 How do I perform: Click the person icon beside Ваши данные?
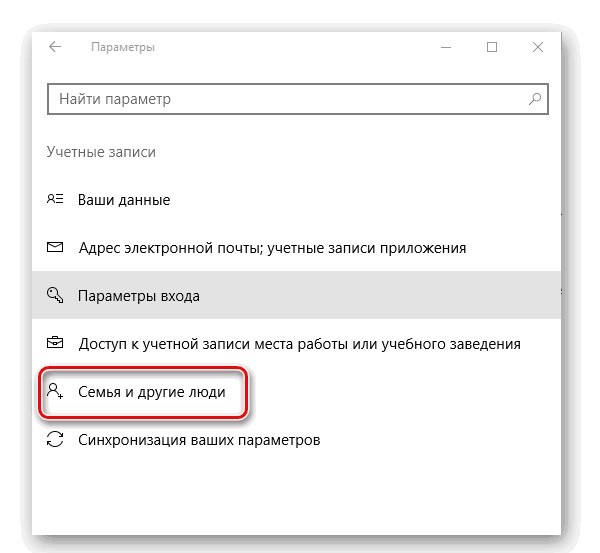click(55, 199)
